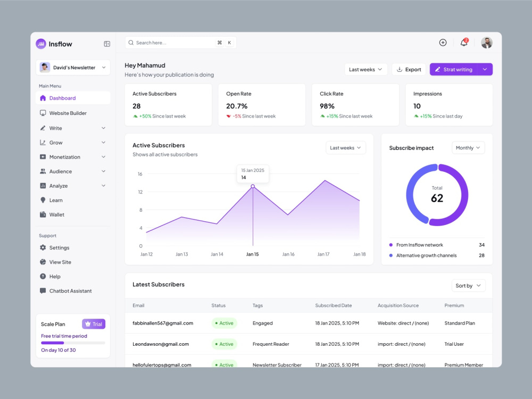The width and height of the screenshot is (532, 399).
Task: Click the Acquisition Source column header
Action: click(x=398, y=305)
